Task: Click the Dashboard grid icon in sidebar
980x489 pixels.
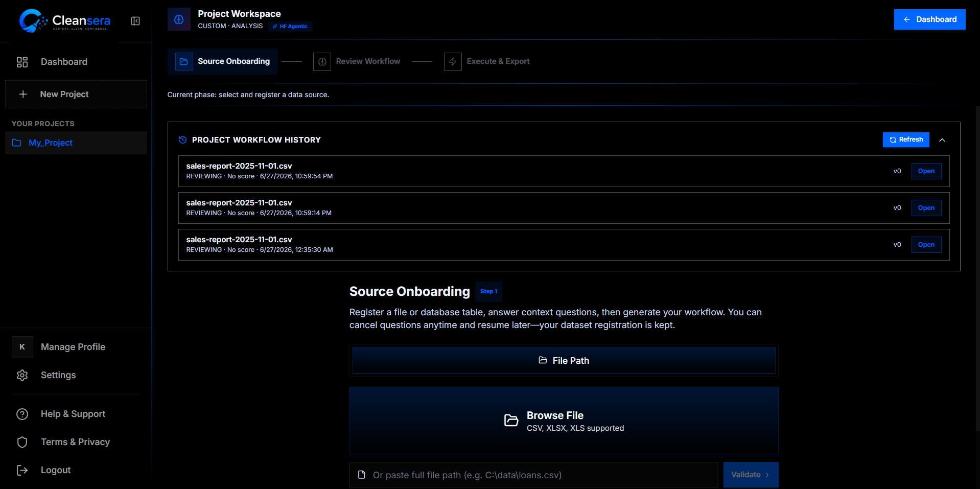Action: tap(22, 62)
